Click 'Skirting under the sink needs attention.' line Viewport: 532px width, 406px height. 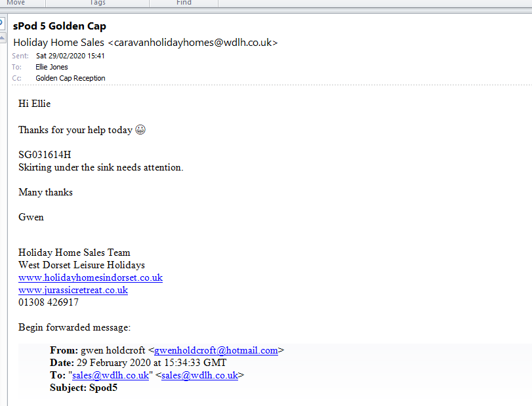click(101, 167)
